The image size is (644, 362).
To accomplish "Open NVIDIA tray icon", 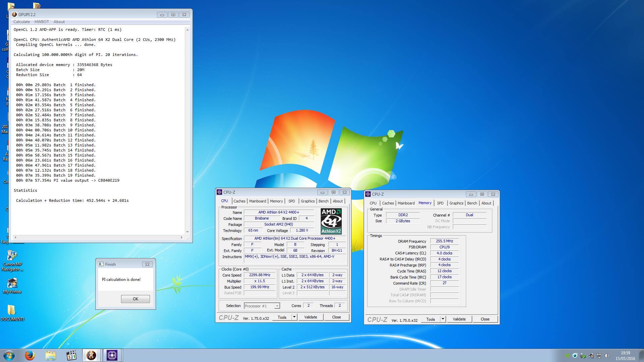I will click(567, 356).
